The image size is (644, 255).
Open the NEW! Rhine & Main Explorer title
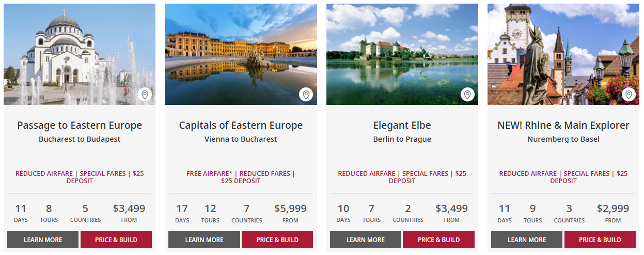tap(563, 125)
